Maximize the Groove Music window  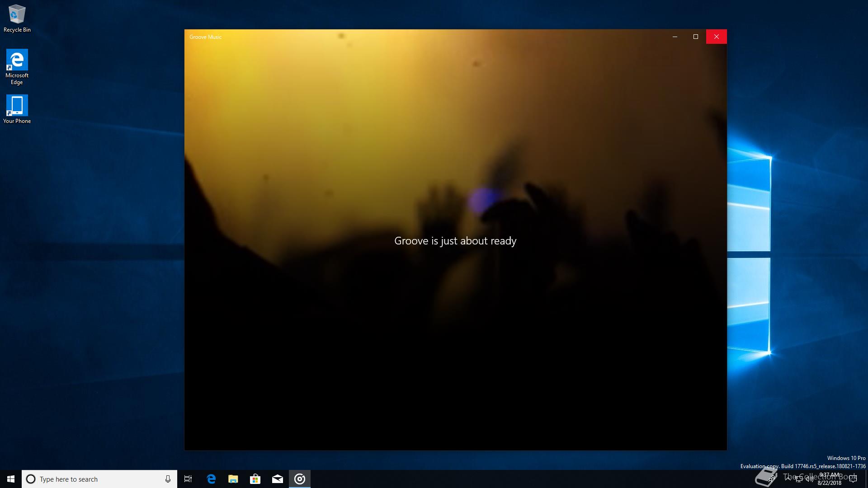tap(696, 37)
